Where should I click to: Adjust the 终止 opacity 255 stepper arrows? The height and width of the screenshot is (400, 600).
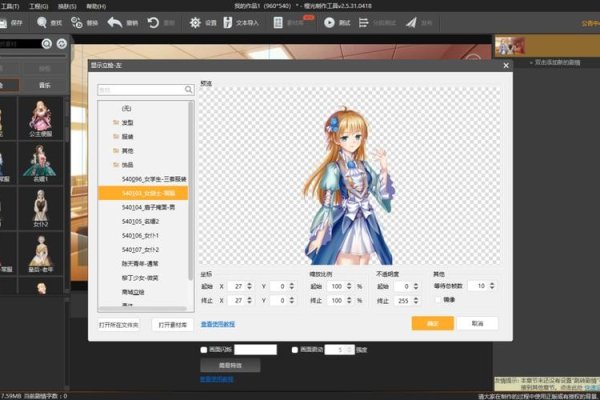point(416,300)
